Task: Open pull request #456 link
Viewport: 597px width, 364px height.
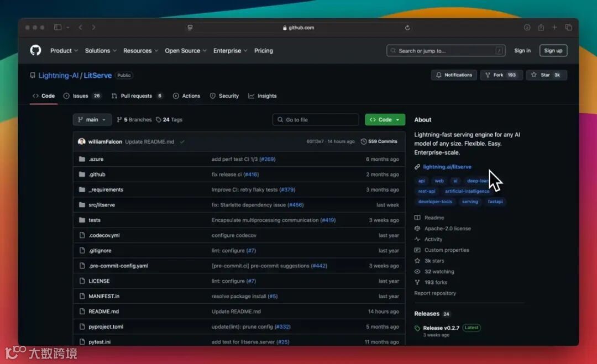Action: 295,204
